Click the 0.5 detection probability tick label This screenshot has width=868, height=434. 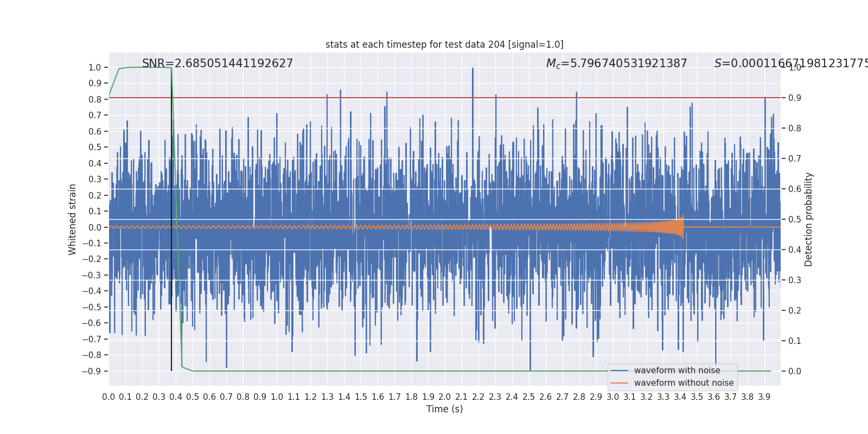pyautogui.click(x=795, y=219)
